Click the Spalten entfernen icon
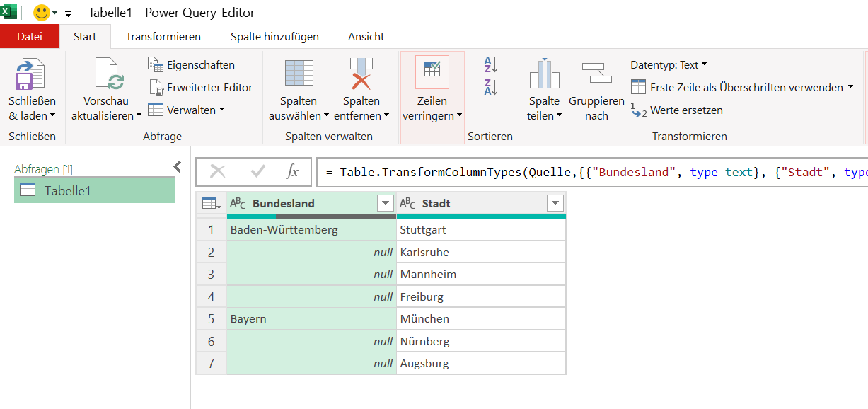868x409 pixels. tap(361, 74)
